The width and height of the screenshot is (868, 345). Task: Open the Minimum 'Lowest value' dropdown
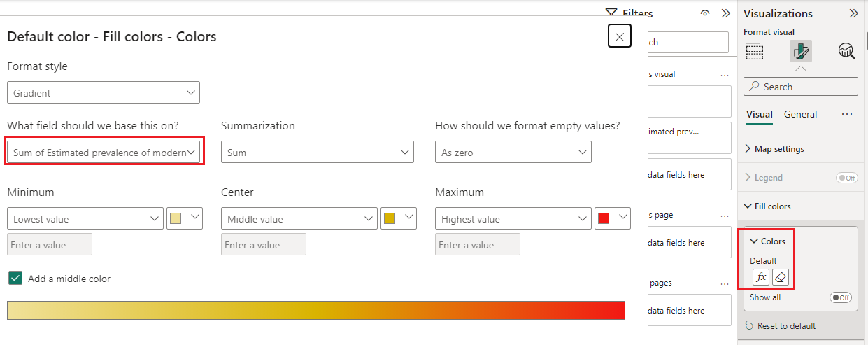[85, 218]
